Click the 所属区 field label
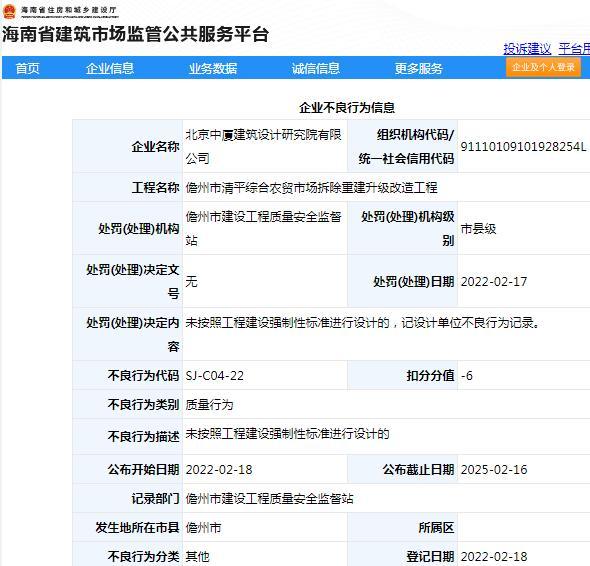The width and height of the screenshot is (590, 566). pyautogui.click(x=436, y=528)
